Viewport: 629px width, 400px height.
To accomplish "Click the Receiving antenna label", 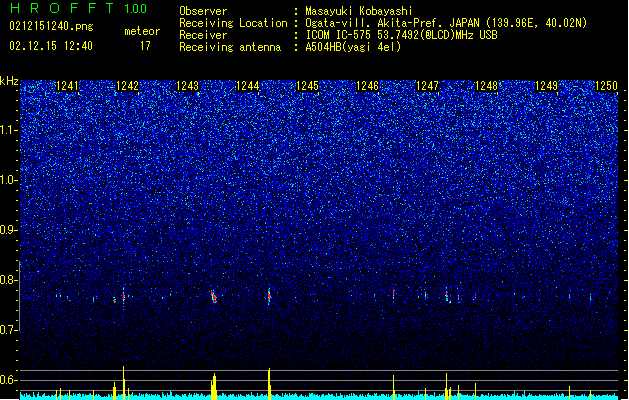I will pyautogui.click(x=230, y=47).
